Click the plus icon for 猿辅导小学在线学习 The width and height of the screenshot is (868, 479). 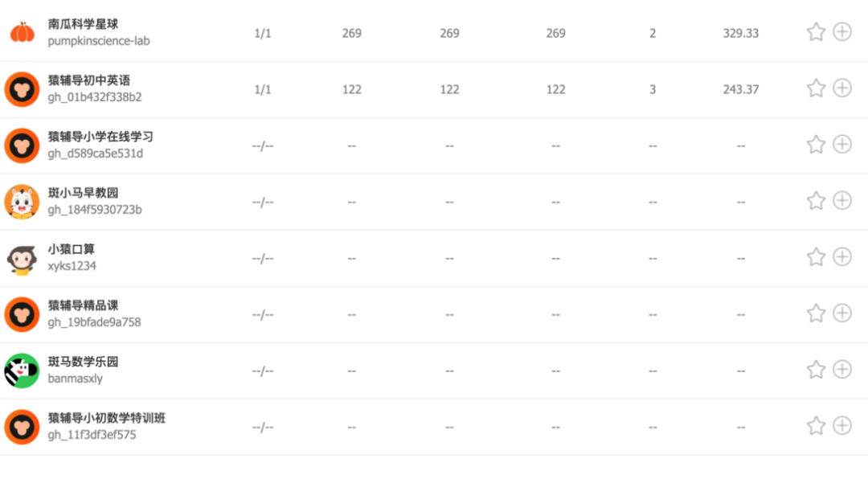coord(841,145)
